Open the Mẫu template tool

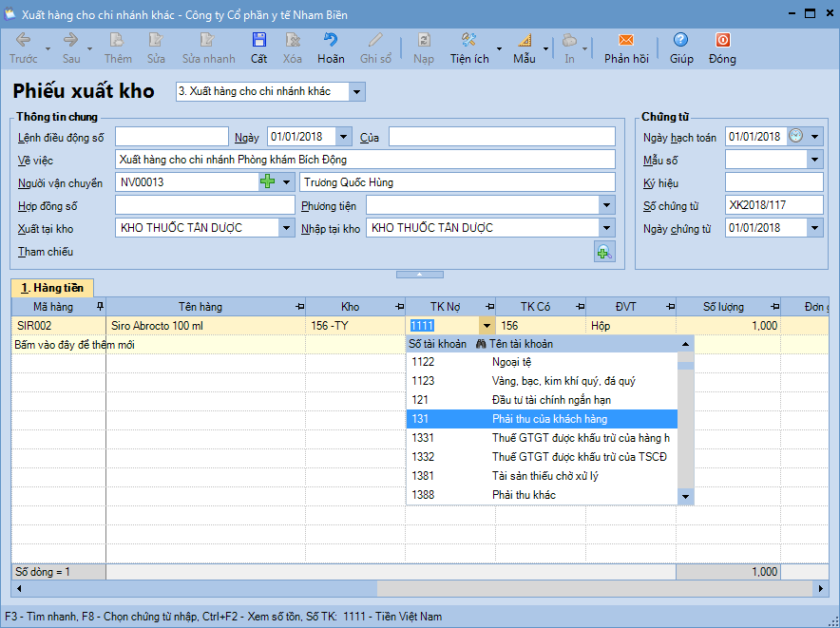click(525, 48)
